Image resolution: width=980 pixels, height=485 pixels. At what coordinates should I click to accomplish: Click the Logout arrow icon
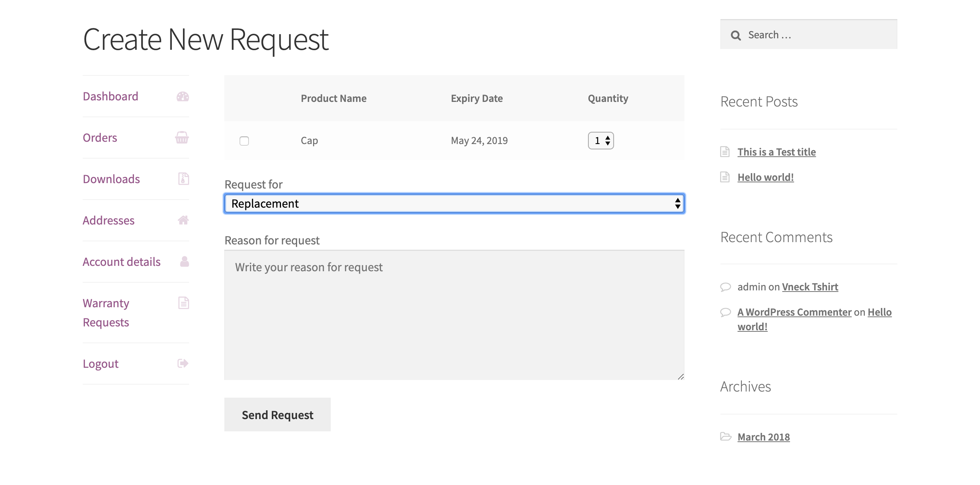(183, 363)
